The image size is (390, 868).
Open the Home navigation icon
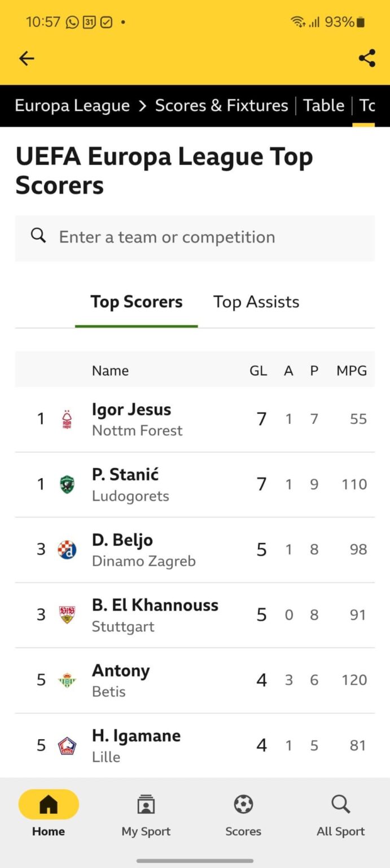[x=49, y=805]
